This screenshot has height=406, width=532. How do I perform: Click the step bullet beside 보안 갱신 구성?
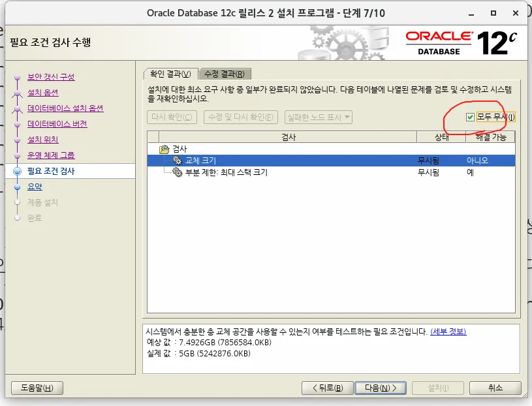18,78
